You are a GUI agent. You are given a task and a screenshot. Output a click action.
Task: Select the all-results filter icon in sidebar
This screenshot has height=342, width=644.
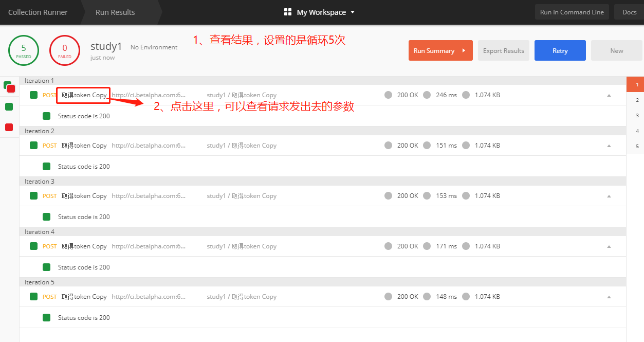click(x=8, y=86)
